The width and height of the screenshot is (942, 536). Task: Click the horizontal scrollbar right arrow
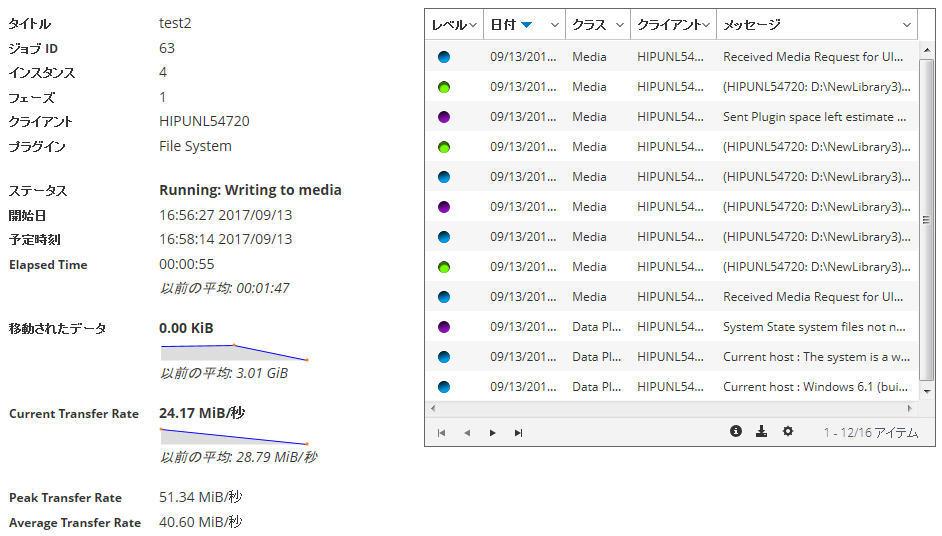click(x=910, y=409)
